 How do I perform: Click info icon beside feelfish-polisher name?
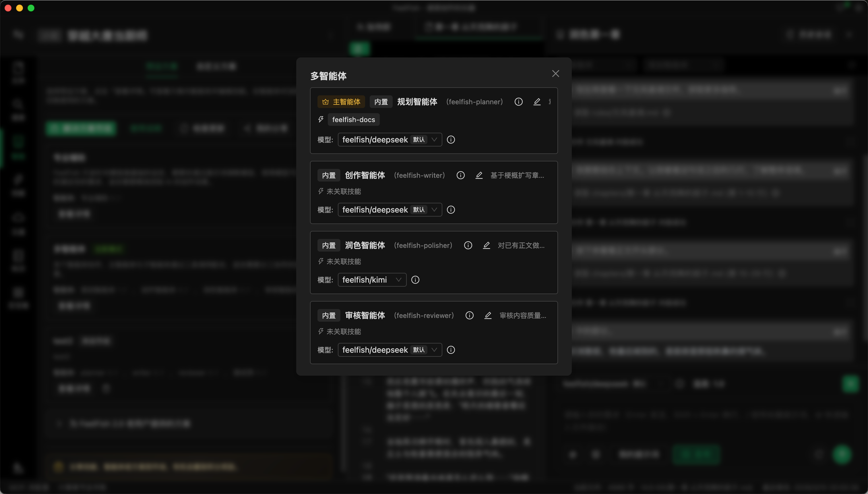click(468, 245)
